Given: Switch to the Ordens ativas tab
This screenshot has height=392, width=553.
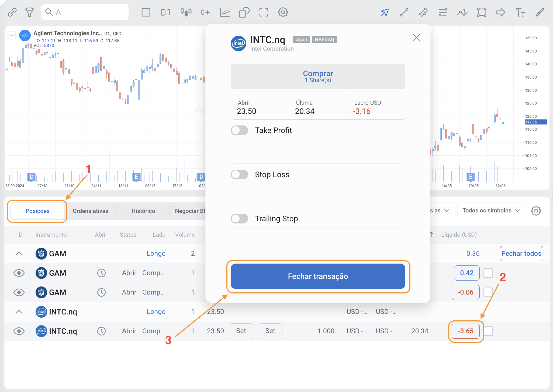Looking at the screenshot, I should click(x=90, y=211).
